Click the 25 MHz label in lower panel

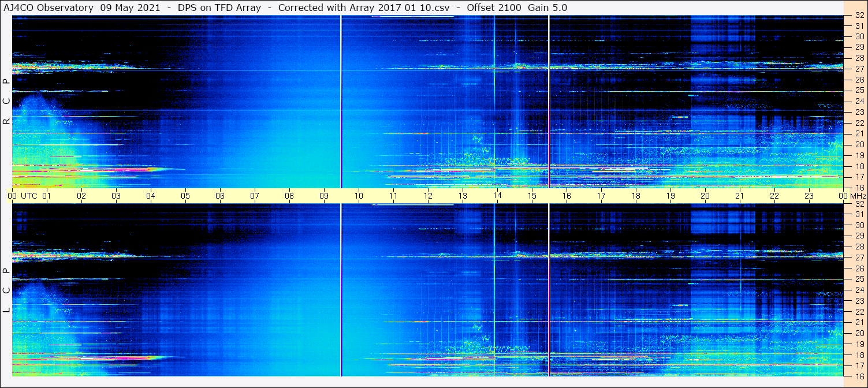[x=859, y=279]
